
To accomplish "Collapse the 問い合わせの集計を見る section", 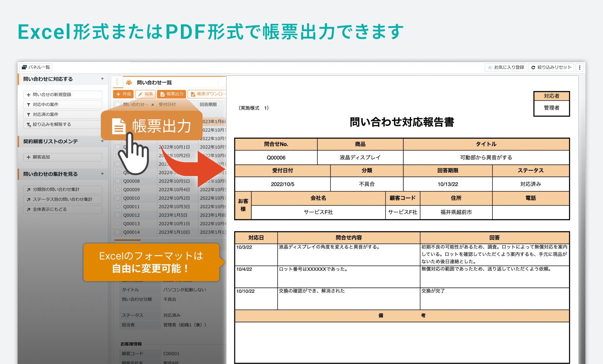I will coord(102,174).
